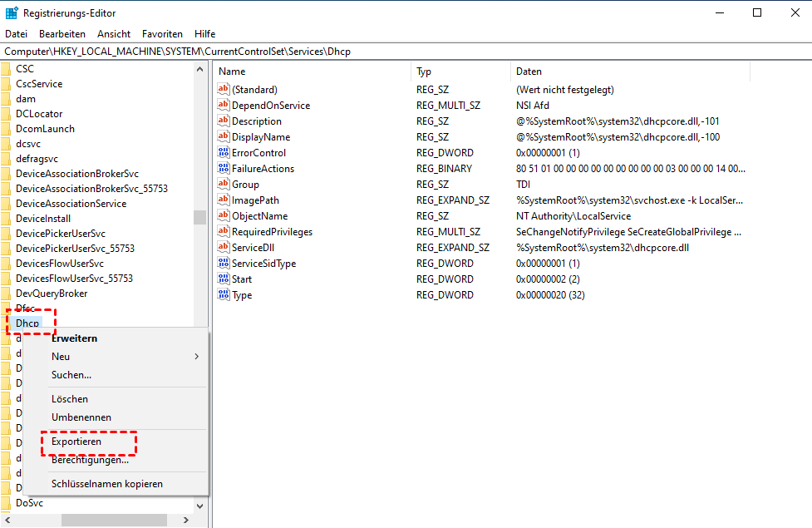Click the binary icon next to FailureActions
The image size is (812, 528).
coord(223,169)
